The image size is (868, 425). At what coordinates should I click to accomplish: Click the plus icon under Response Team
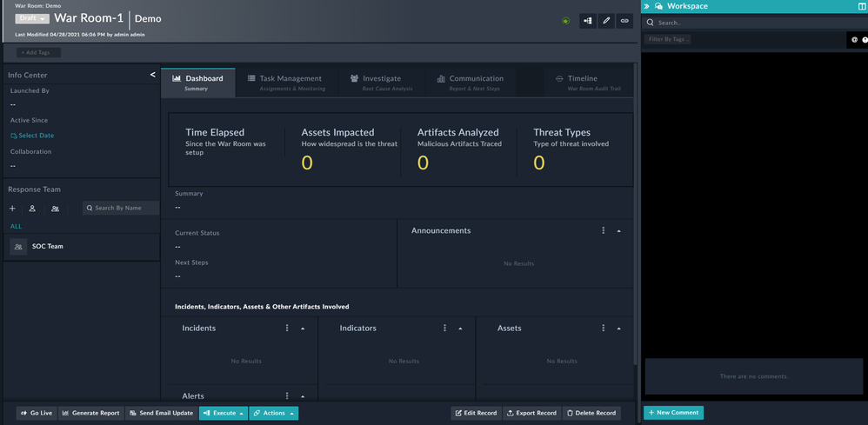12,209
